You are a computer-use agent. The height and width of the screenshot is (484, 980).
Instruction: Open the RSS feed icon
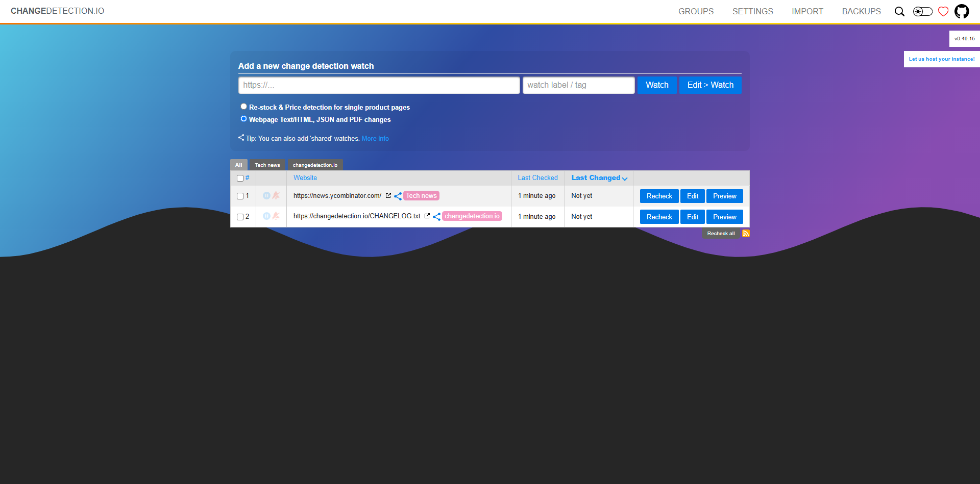pyautogui.click(x=746, y=234)
